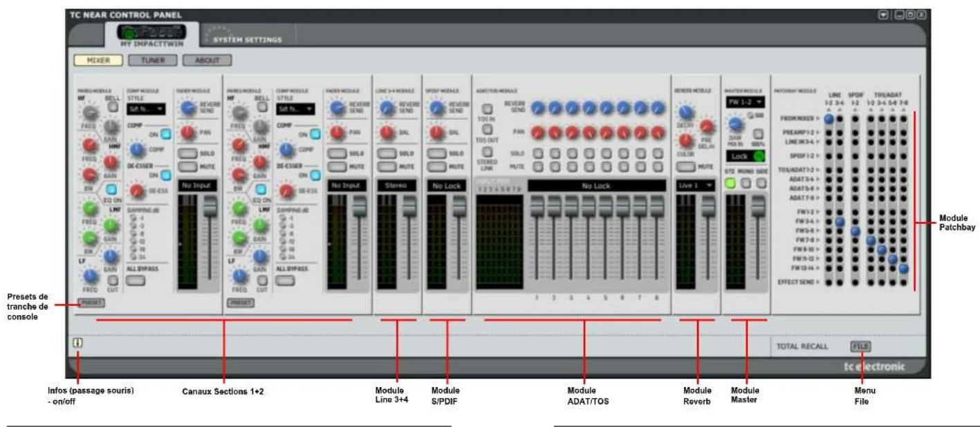Image resolution: width=980 pixels, height=427 pixels.
Task: Click channel 2 PAN knob
Action: [x=336, y=131]
